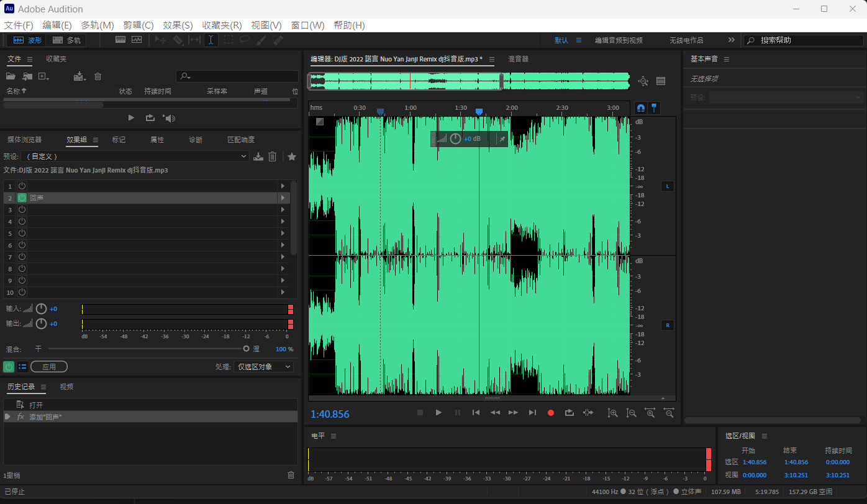The width and height of the screenshot is (867, 504).
Task: Expand arrow of effect slot 10
Action: [283, 292]
